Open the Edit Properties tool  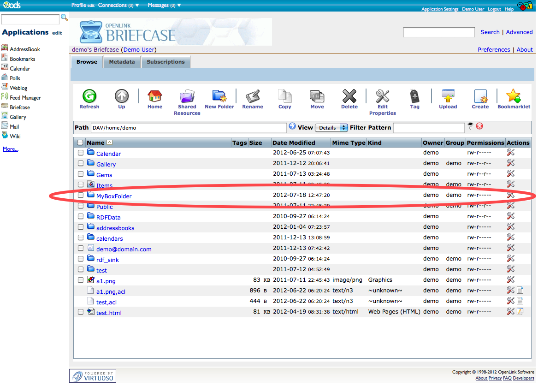382,96
